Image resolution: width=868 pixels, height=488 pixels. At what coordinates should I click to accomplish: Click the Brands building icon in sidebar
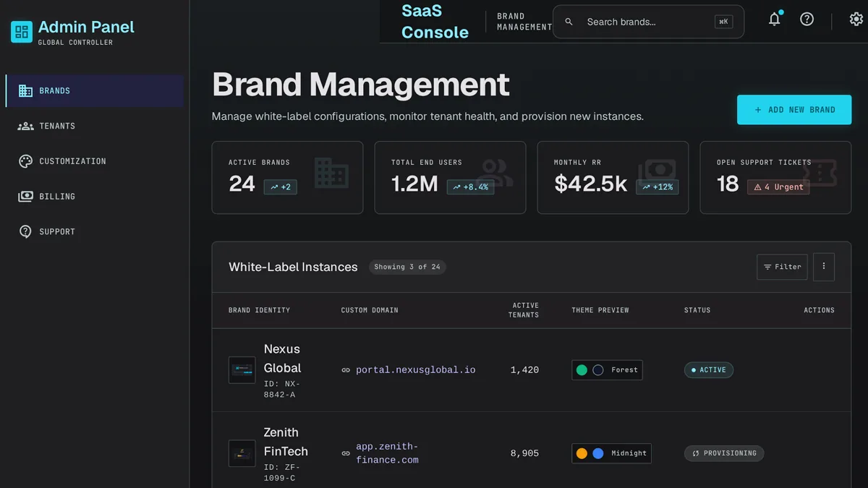[x=25, y=91]
